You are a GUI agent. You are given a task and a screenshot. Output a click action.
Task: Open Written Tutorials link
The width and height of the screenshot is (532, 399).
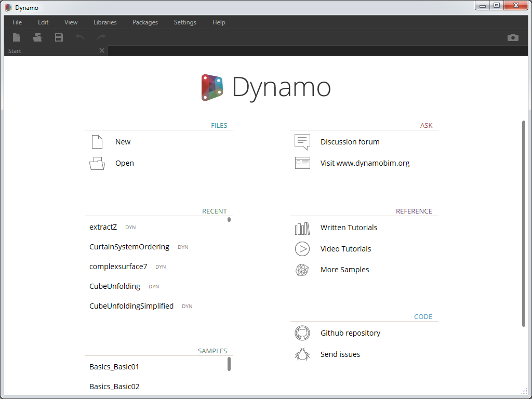349,228
